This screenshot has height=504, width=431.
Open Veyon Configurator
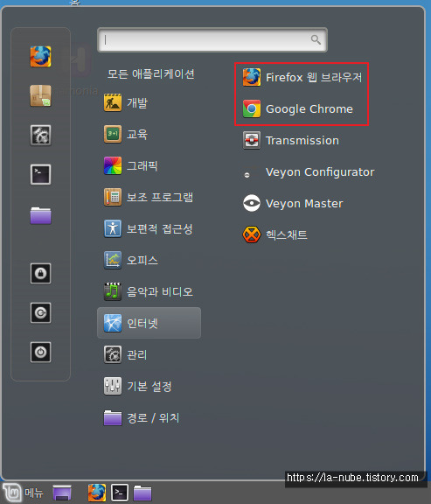tap(309, 172)
